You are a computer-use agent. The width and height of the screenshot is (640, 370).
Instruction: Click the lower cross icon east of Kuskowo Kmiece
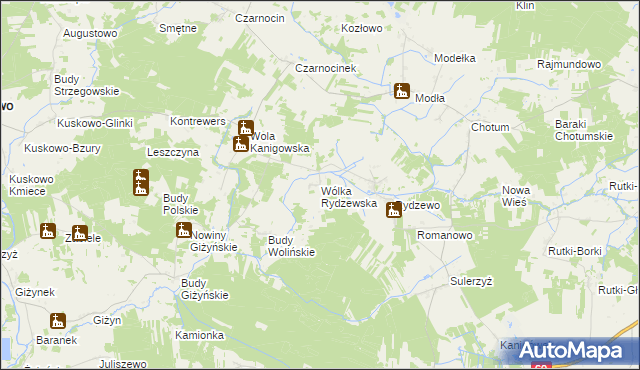140,189
